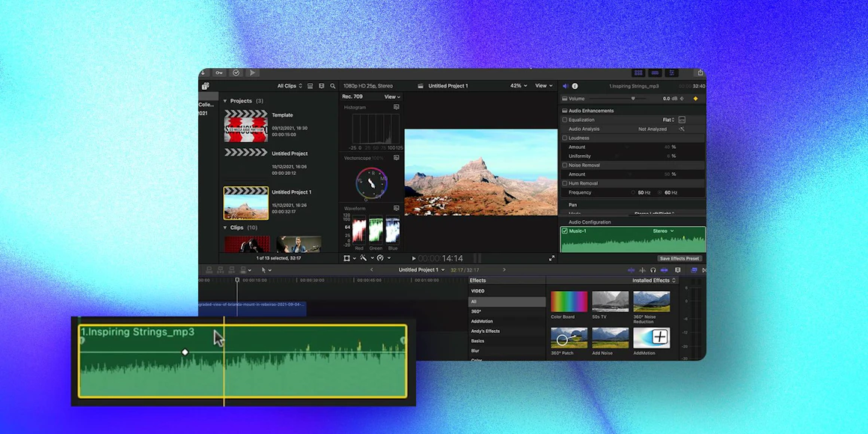The height and width of the screenshot is (434, 868).
Task: Open the audio inspector speaker icon
Action: tap(565, 86)
